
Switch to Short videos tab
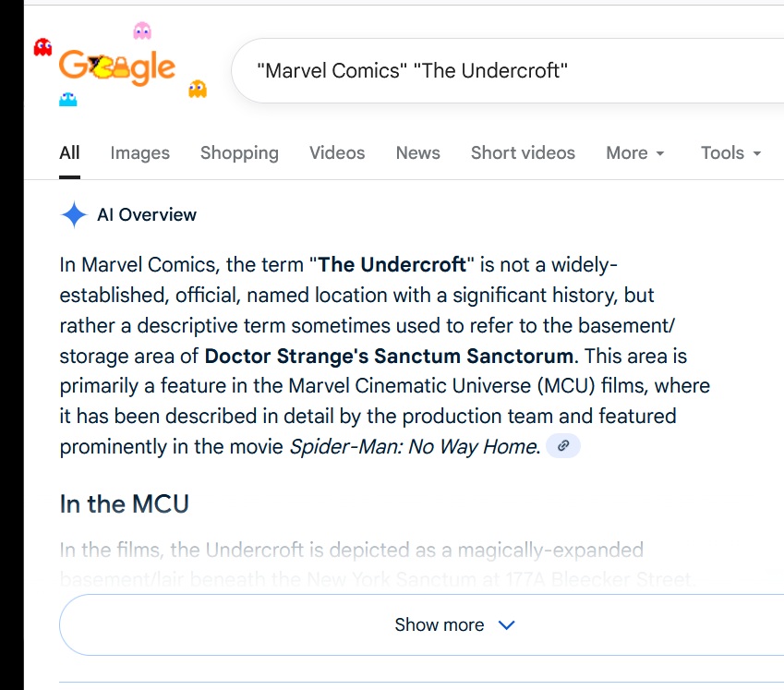click(523, 153)
